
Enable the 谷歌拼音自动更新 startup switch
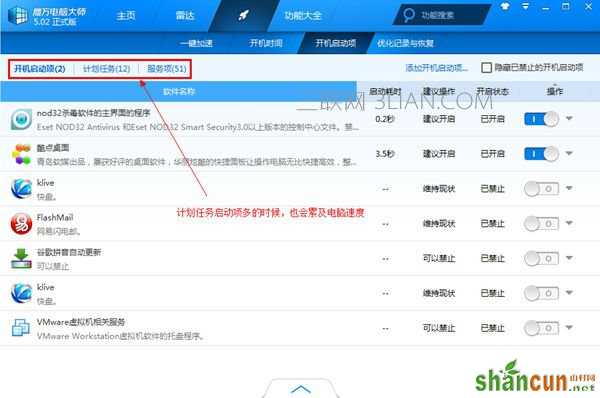click(x=541, y=259)
